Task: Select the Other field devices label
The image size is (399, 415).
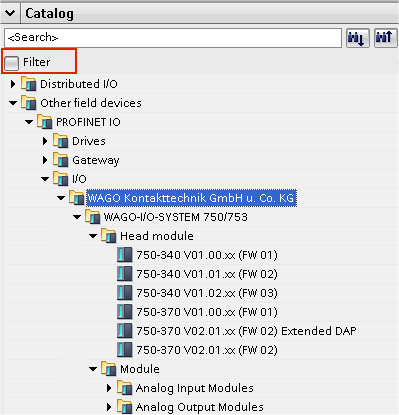Action: pos(91,103)
